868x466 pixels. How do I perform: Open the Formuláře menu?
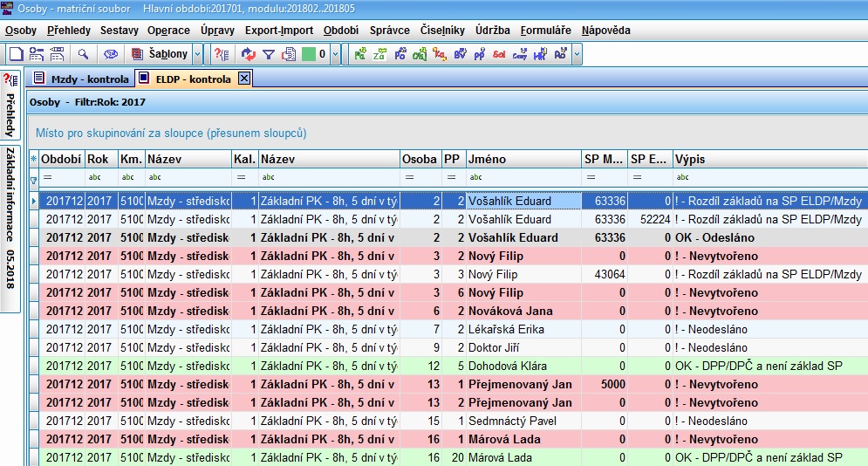546,31
